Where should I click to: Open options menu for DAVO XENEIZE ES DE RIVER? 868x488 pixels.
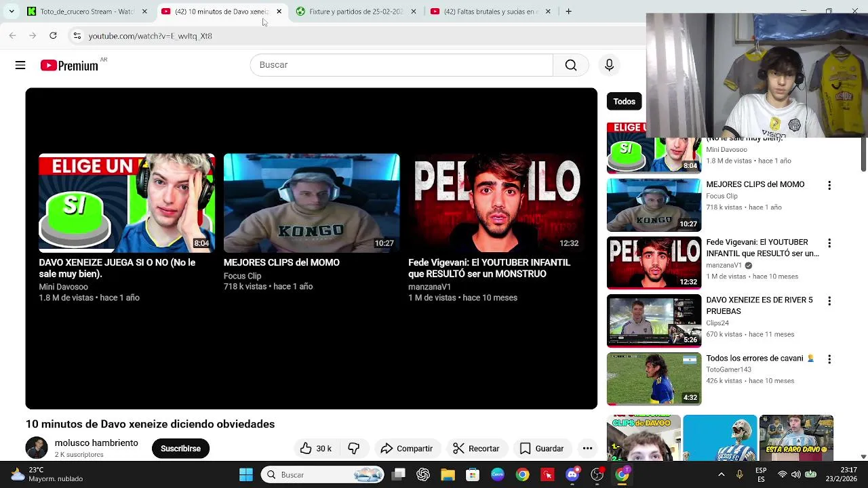pyautogui.click(x=829, y=301)
